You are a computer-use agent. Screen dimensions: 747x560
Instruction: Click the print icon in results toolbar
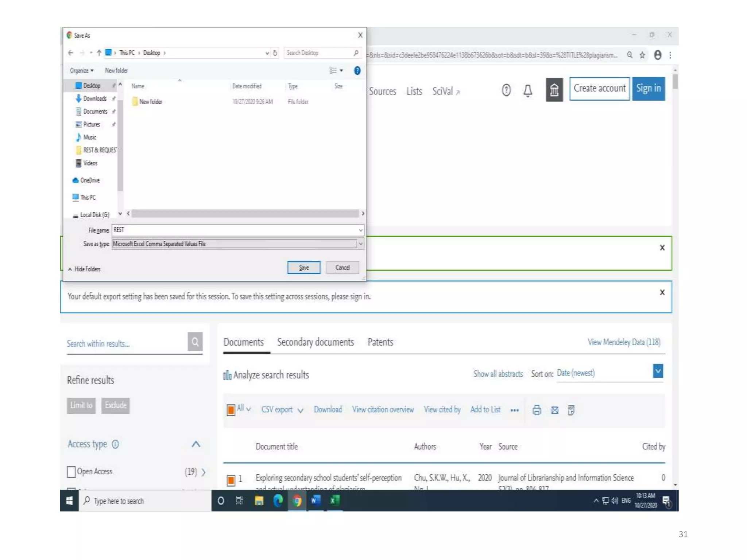pos(536,410)
